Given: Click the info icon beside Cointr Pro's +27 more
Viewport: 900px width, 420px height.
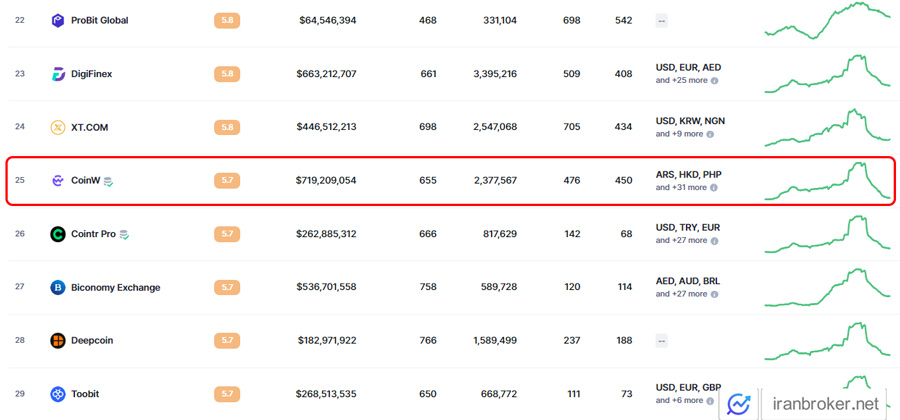Looking at the screenshot, I should 714,241.
